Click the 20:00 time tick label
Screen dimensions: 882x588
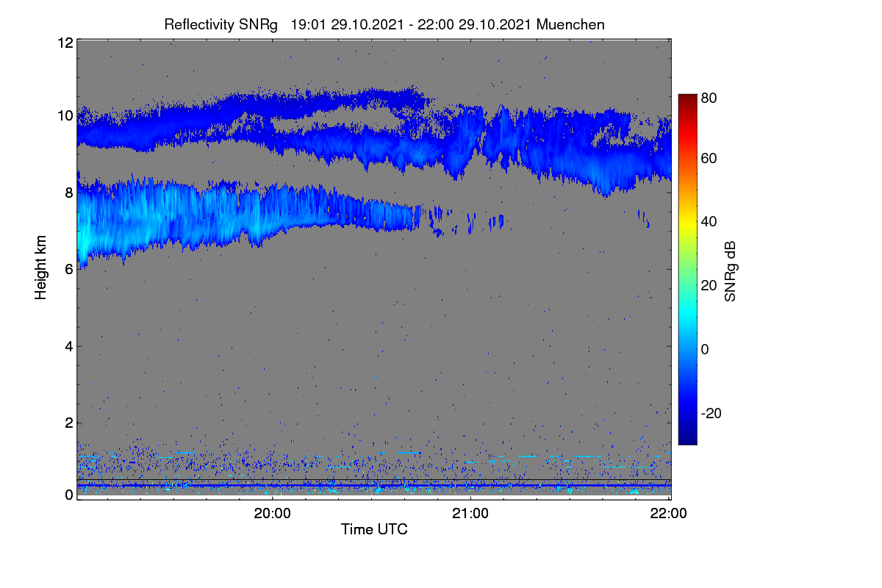(x=273, y=513)
